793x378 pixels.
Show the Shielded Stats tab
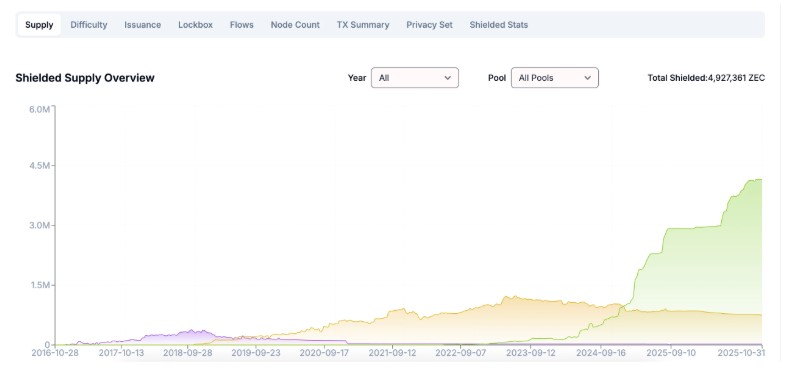point(499,25)
